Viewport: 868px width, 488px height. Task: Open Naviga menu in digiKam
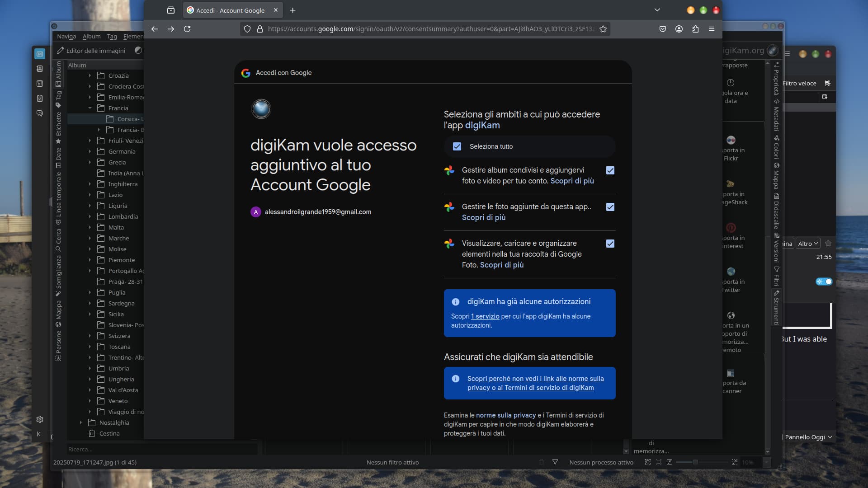[66, 36]
